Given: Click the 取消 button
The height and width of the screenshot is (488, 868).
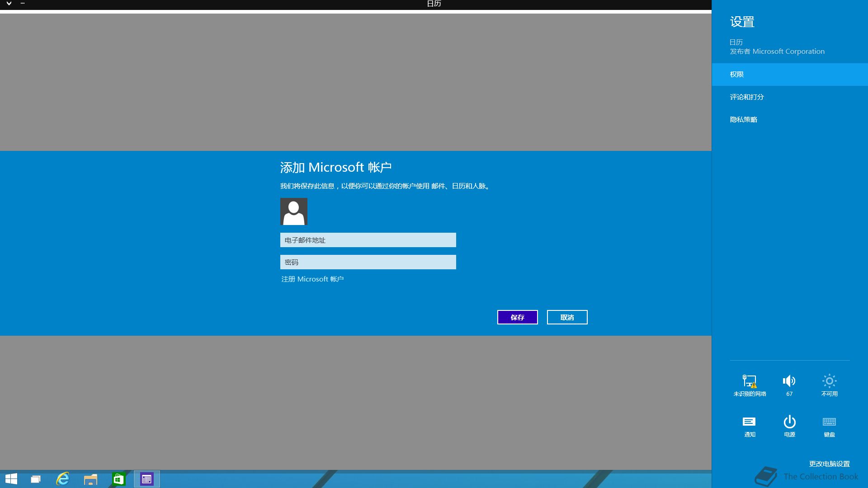Looking at the screenshot, I should pos(567,317).
